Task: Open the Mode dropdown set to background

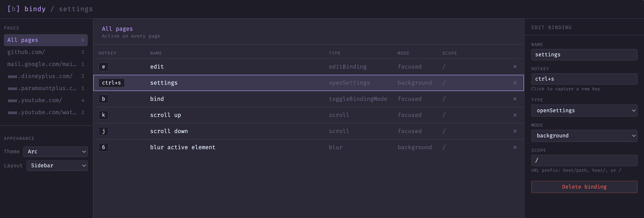Action: [x=584, y=136]
